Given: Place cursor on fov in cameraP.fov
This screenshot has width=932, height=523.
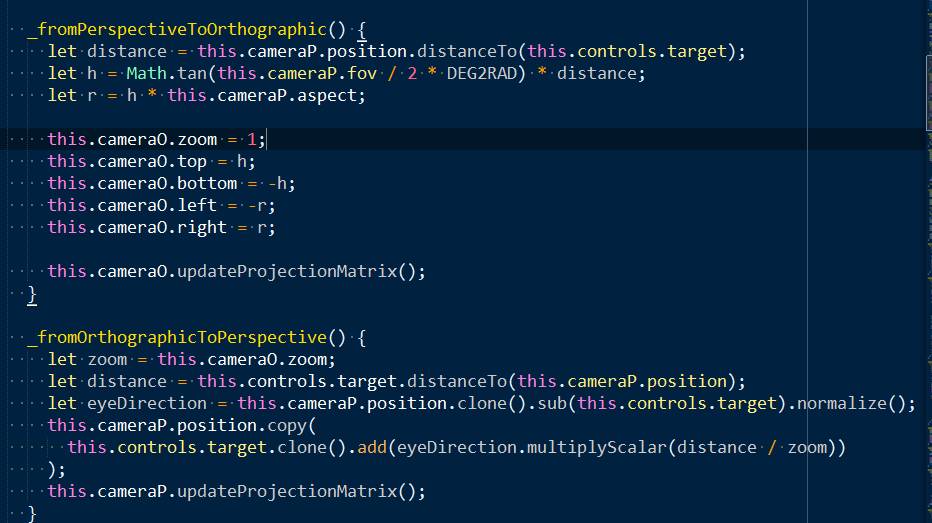Looking at the screenshot, I should pos(361,73).
